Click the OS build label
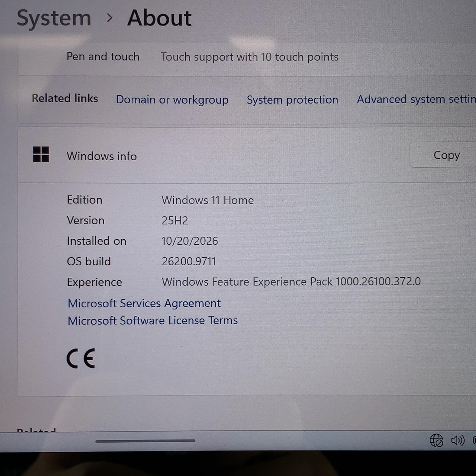This screenshot has width=476, height=476. point(89,261)
